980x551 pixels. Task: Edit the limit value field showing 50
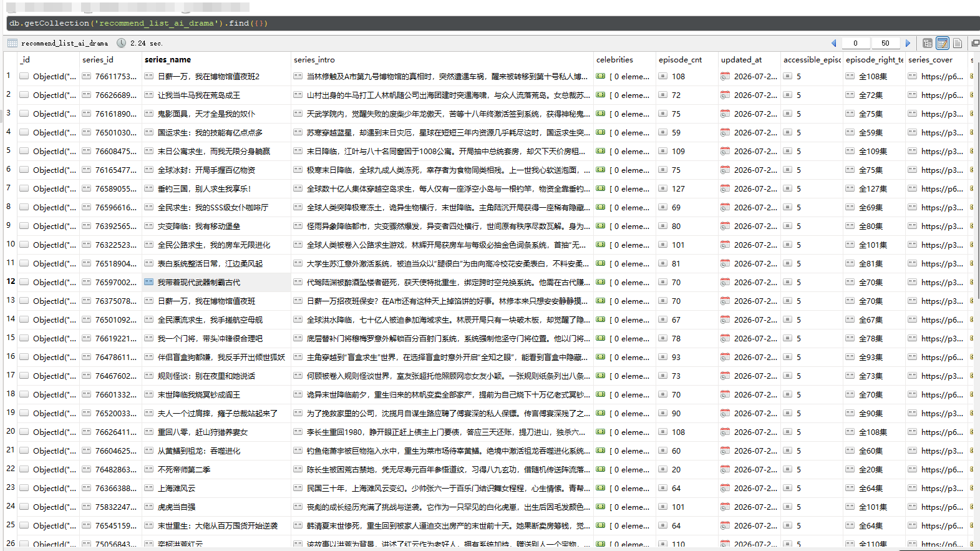(885, 43)
